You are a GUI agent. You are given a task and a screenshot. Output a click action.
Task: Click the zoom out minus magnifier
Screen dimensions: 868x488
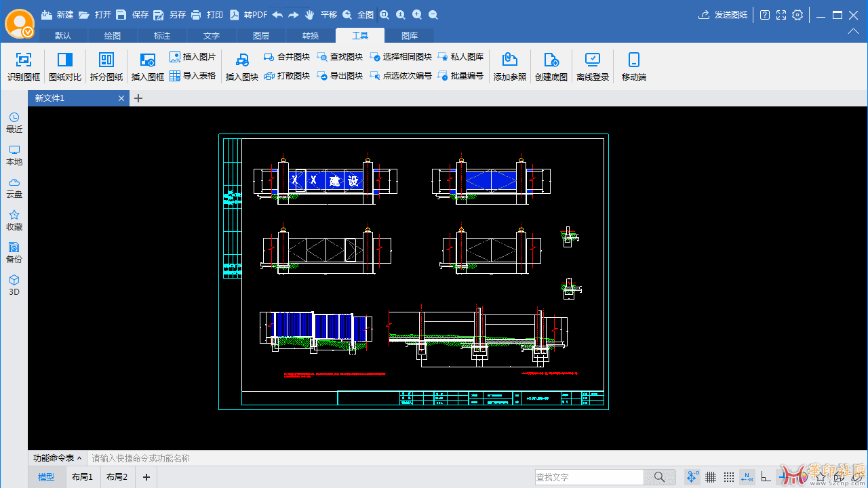433,14
